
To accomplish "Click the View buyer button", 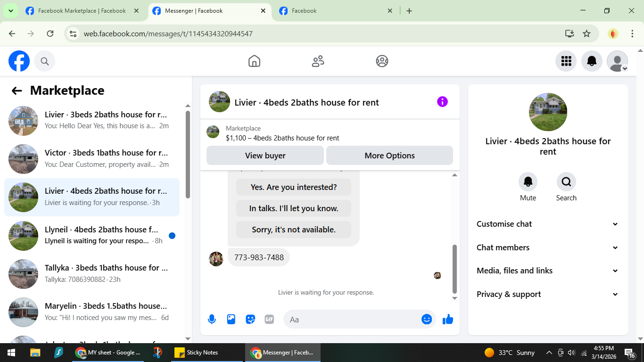I will (x=265, y=156).
